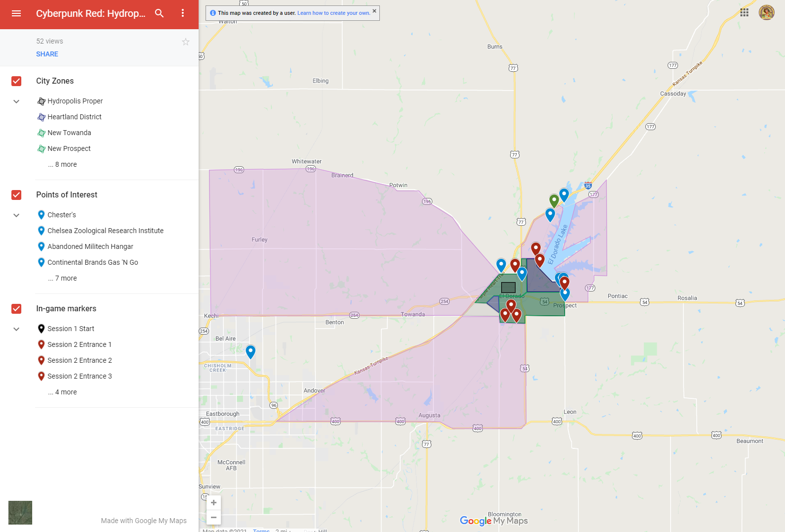This screenshot has width=785, height=532.
Task: Collapse the City Zones list
Action: (x=16, y=101)
